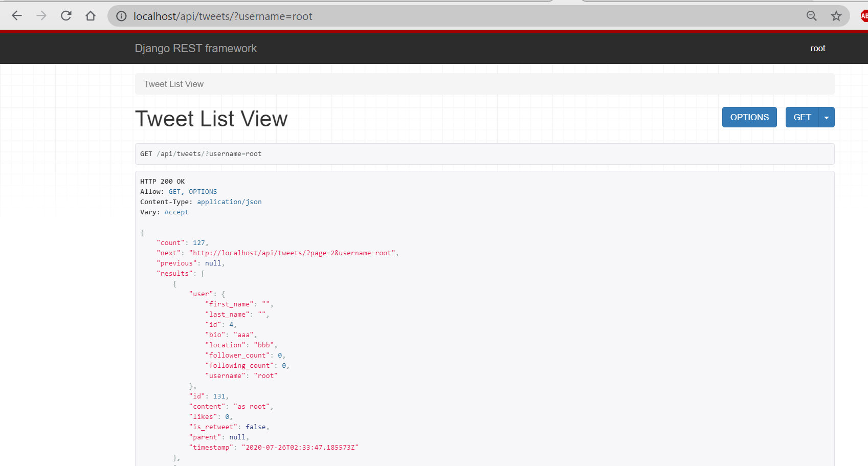
Task: Select the user "id": 4 line
Action: coord(221,325)
